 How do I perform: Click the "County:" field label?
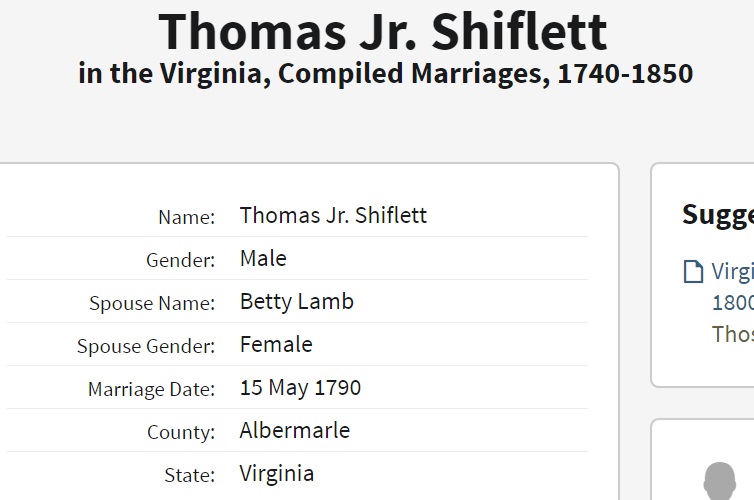[180, 433]
